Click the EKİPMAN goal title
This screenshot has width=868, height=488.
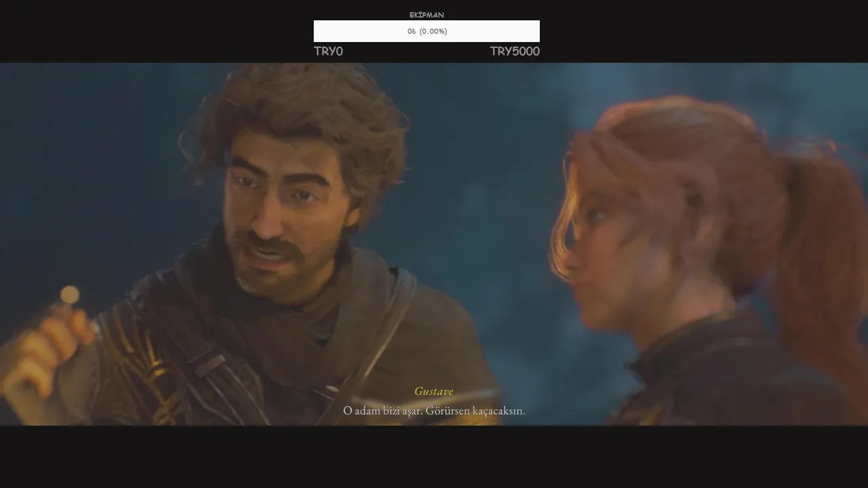pos(427,15)
